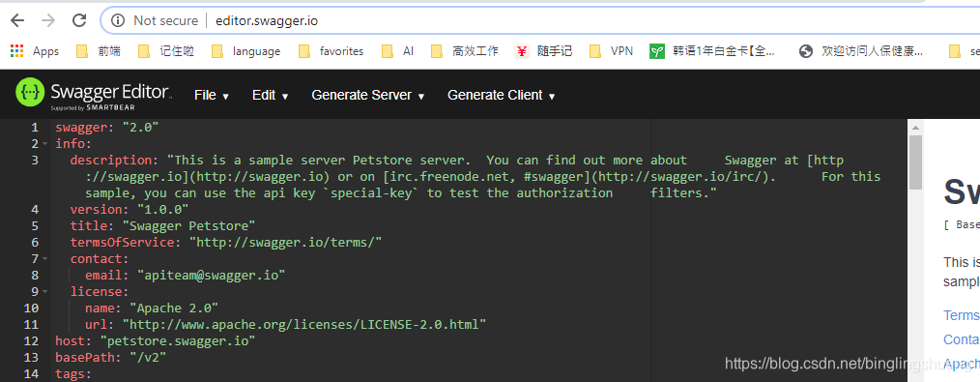
Task: Open the language bookmark folder
Action: (245, 51)
